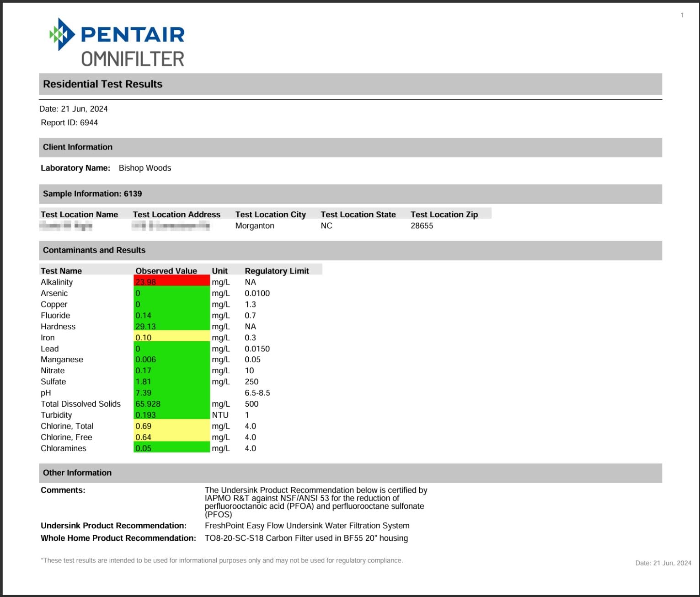The height and width of the screenshot is (597, 700).
Task: Select laboratory name Bishop Woods
Action: coord(145,168)
